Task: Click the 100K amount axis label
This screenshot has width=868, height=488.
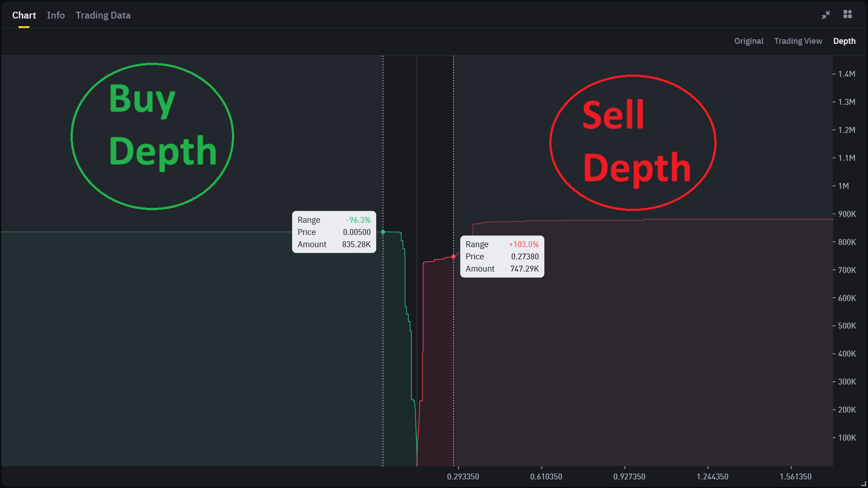Action: (x=847, y=438)
